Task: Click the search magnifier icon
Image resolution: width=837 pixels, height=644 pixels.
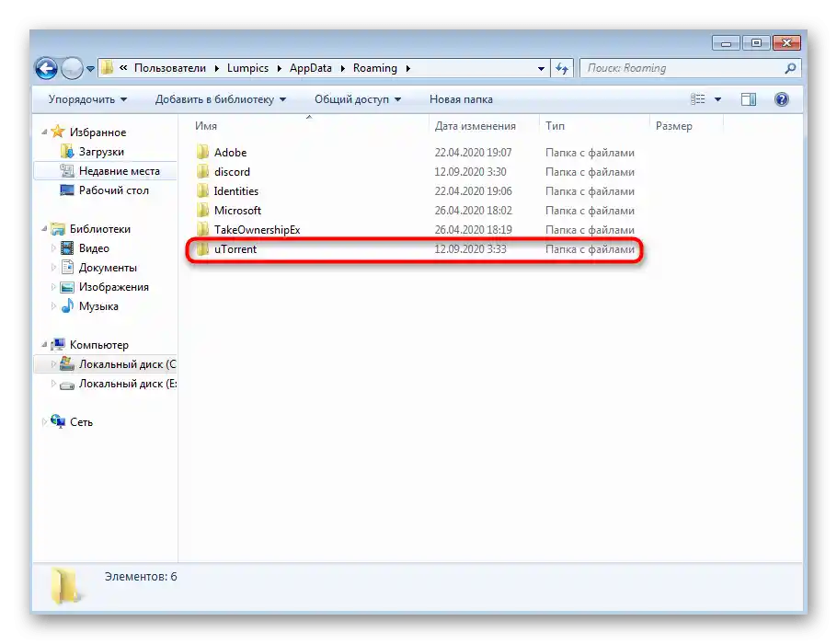Action: [791, 68]
